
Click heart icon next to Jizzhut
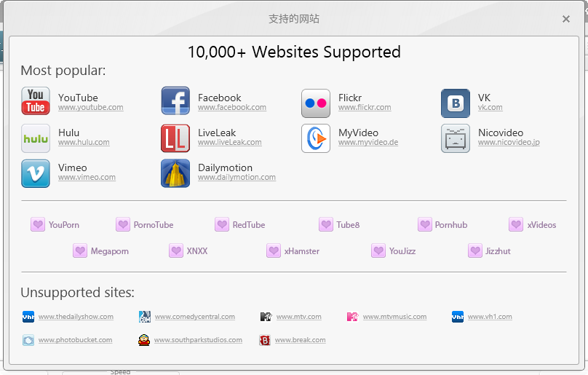(475, 250)
